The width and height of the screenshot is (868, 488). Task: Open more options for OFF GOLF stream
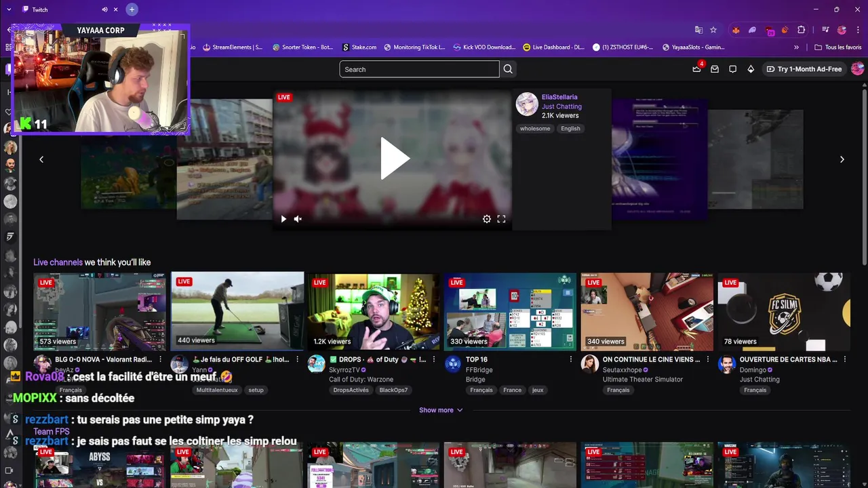click(298, 359)
